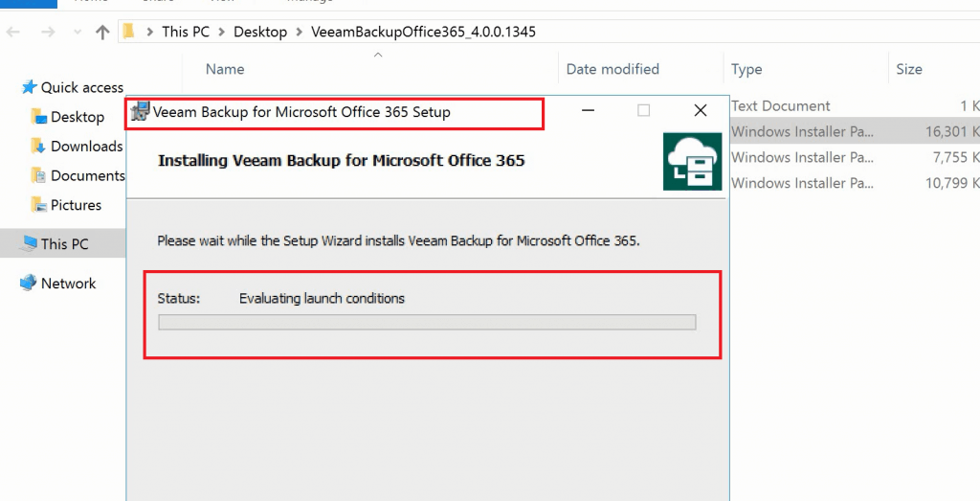Expand the chevron before This PC in the breadcrumb
The image size is (980, 501).
(150, 32)
